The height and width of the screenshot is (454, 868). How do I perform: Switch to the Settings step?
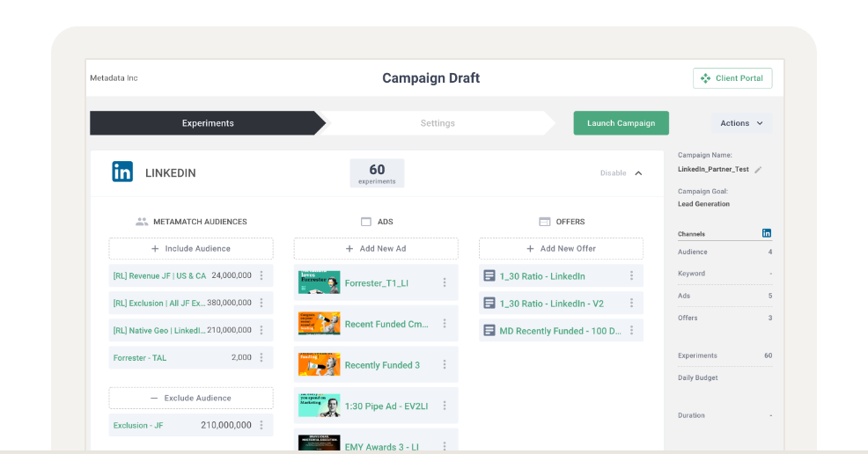(x=438, y=123)
